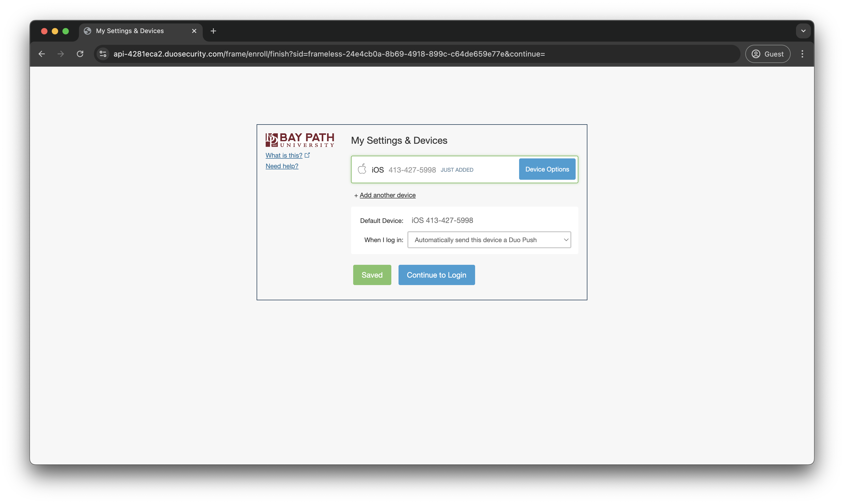Click the browser back arrow
Screen dimensions: 844x504
point(42,54)
